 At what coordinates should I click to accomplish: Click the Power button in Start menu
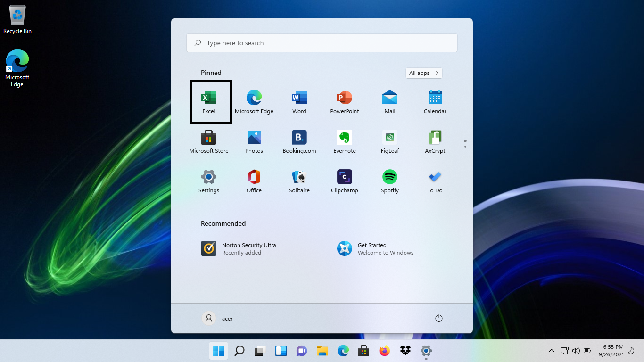click(439, 318)
